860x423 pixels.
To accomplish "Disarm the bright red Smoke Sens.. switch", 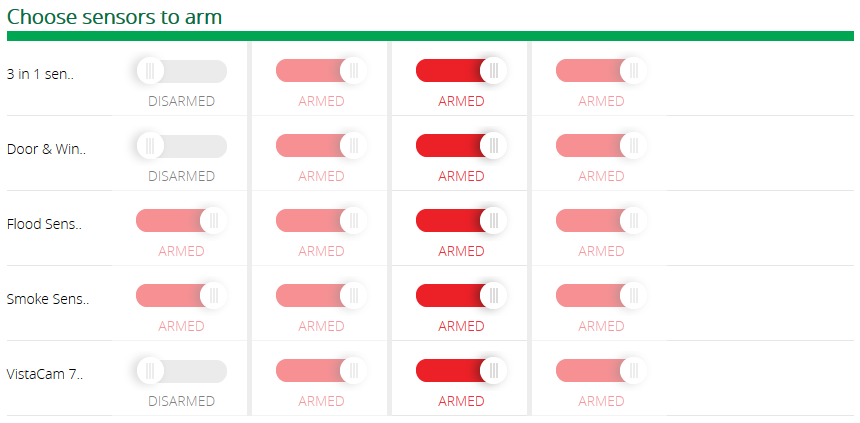I will 461,296.
